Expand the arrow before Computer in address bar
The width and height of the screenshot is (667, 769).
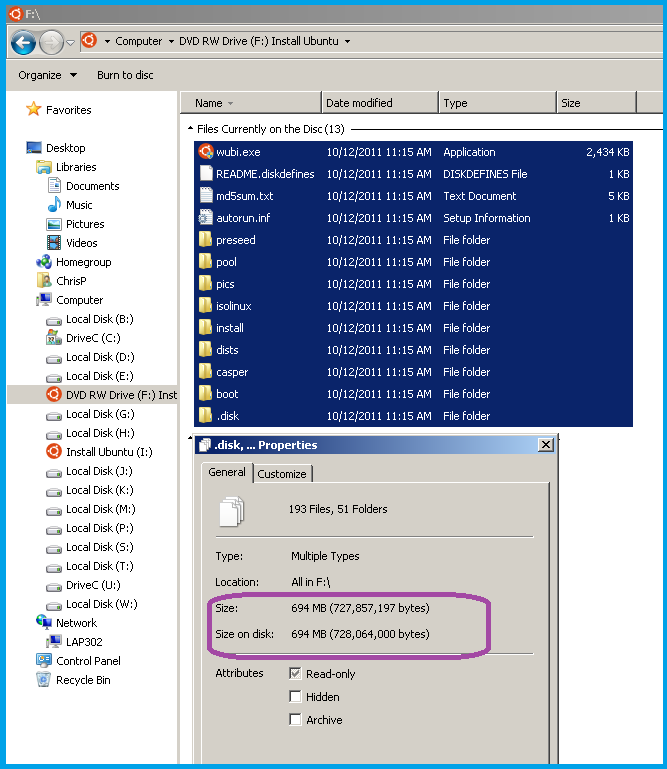click(x=107, y=41)
